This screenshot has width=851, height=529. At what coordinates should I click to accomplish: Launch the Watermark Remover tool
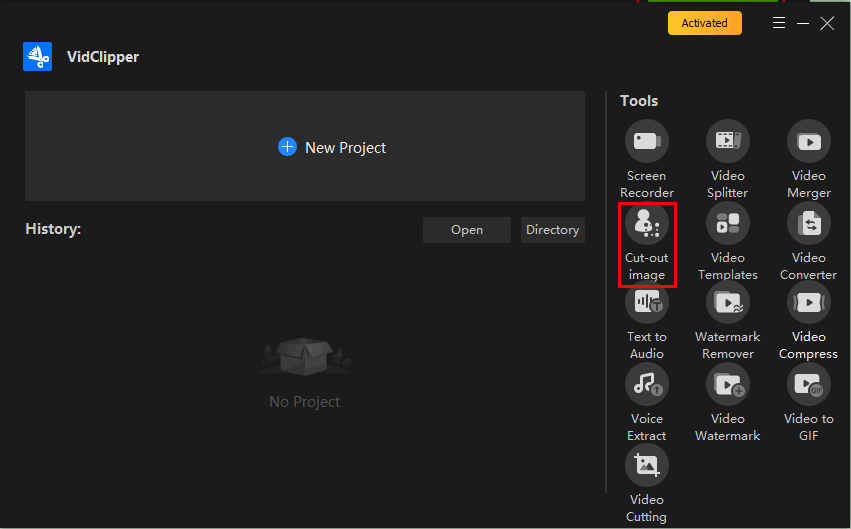pyautogui.click(x=727, y=303)
